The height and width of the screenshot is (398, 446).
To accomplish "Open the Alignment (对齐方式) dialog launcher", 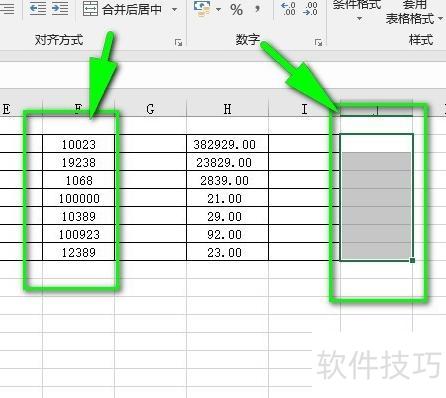I will (x=178, y=42).
